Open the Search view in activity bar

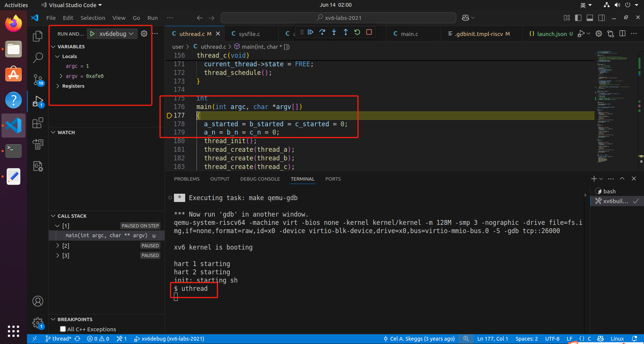click(37, 58)
